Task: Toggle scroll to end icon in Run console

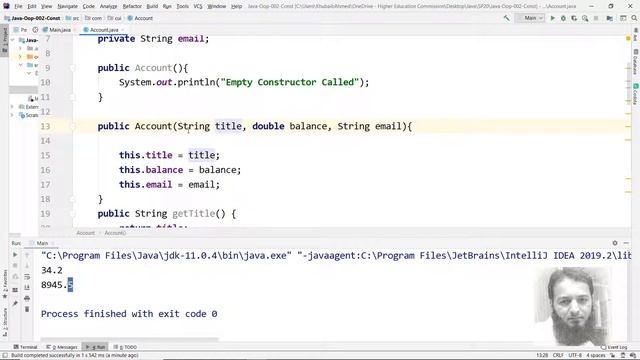Action: coord(27,287)
